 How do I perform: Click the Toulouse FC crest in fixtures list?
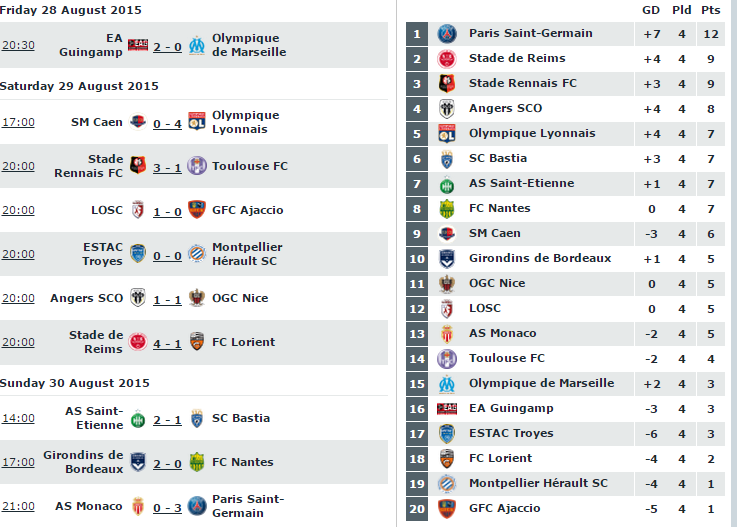(x=197, y=166)
